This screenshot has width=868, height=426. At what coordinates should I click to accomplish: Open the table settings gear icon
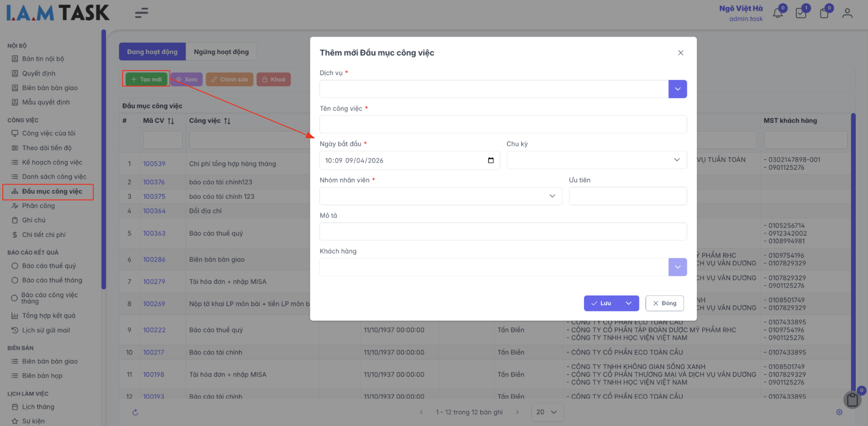839,412
